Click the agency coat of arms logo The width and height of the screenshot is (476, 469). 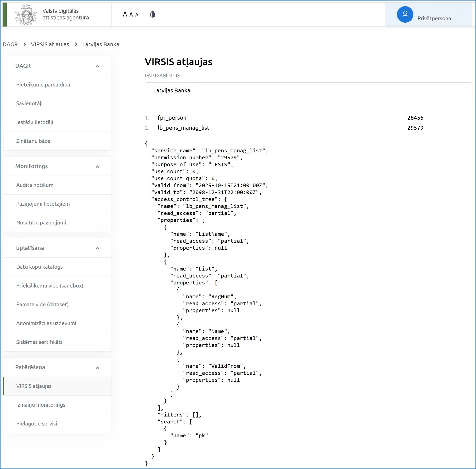point(26,15)
